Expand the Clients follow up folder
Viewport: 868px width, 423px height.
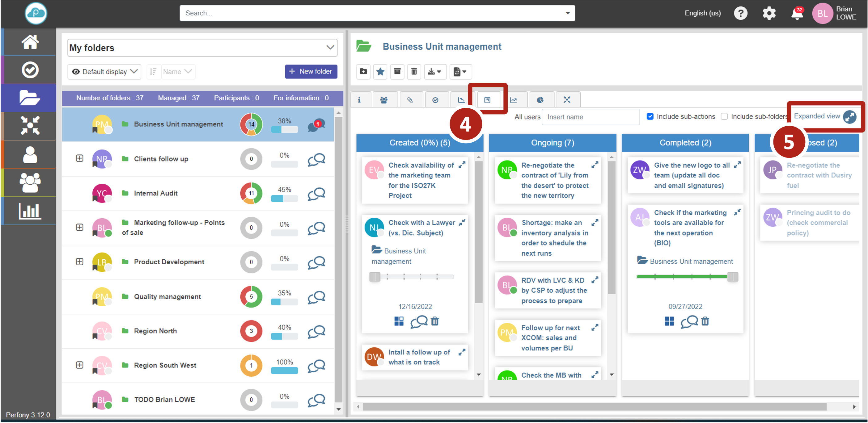tap(79, 158)
